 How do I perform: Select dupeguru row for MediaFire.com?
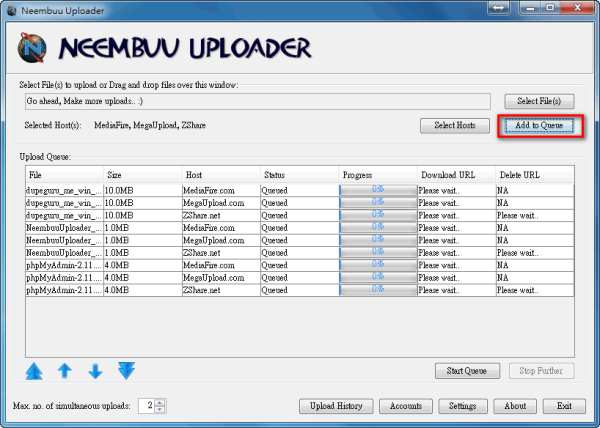click(300, 190)
